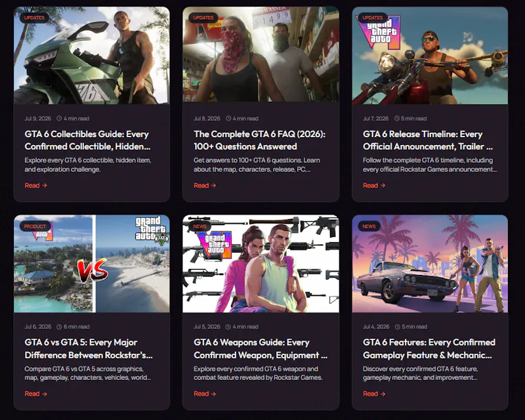Click the 'Jul 4, 2026' date text
Viewport: 525px width, 420px height.
pyautogui.click(x=376, y=327)
